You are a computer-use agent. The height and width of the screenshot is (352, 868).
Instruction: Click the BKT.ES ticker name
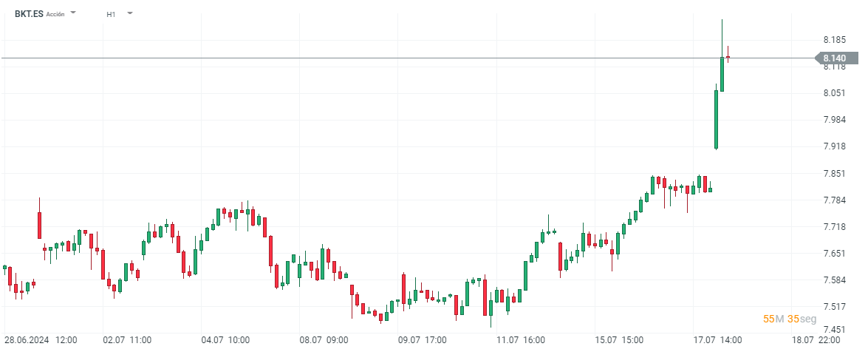click(x=29, y=14)
